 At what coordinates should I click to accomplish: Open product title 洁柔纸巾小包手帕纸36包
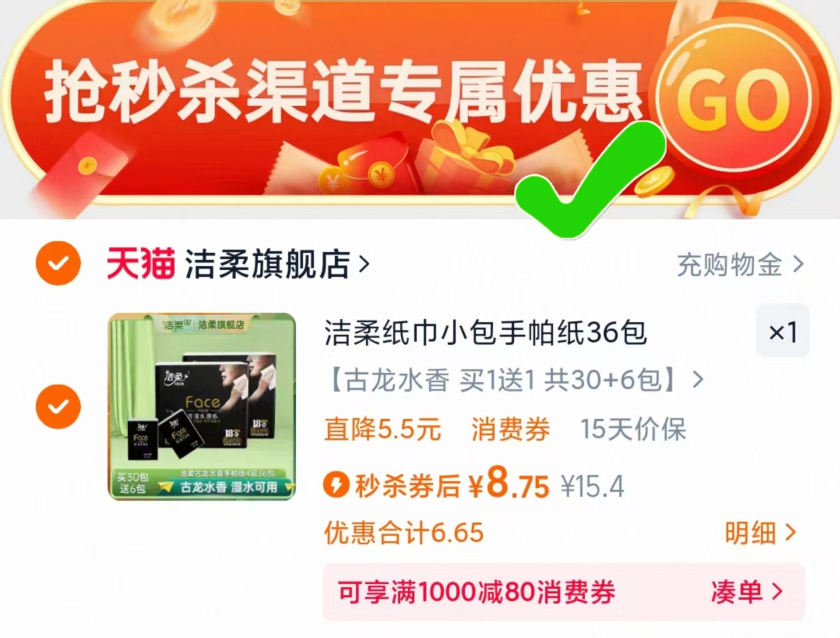pos(486,333)
